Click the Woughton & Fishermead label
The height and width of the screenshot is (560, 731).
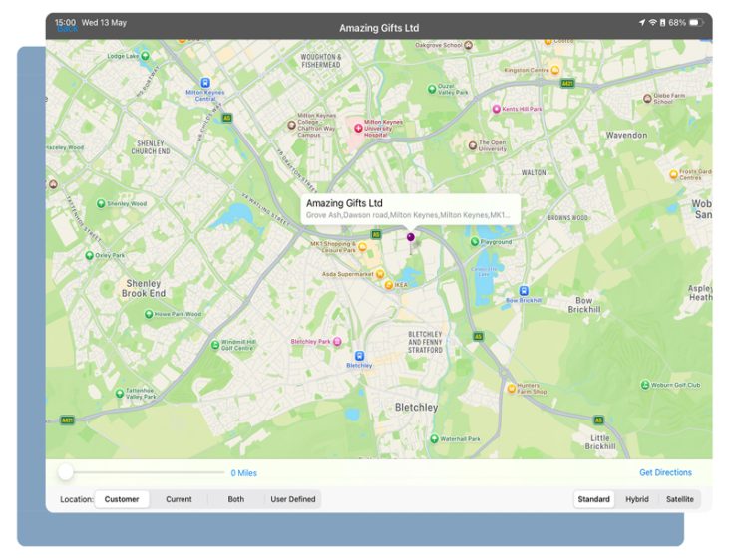pyautogui.click(x=321, y=61)
